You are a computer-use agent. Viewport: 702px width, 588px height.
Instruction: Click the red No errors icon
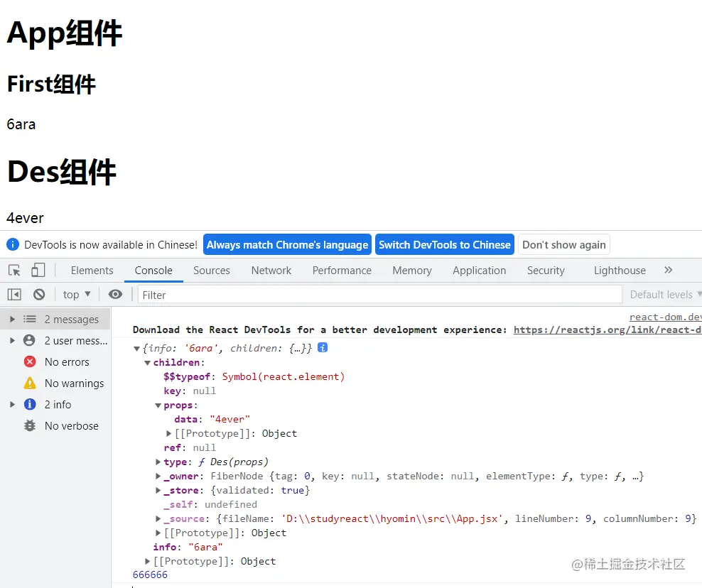[30, 361]
